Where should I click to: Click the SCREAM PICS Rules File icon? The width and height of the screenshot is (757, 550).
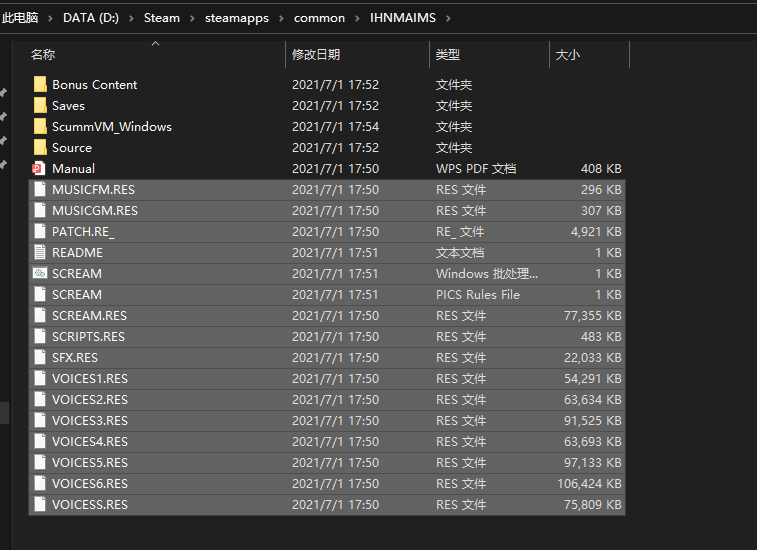[40, 295]
